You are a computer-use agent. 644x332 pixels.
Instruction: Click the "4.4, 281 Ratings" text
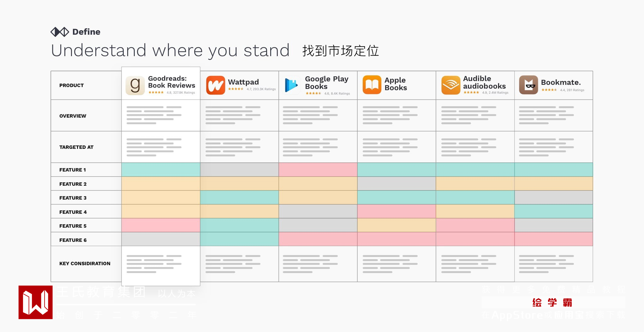click(x=572, y=90)
